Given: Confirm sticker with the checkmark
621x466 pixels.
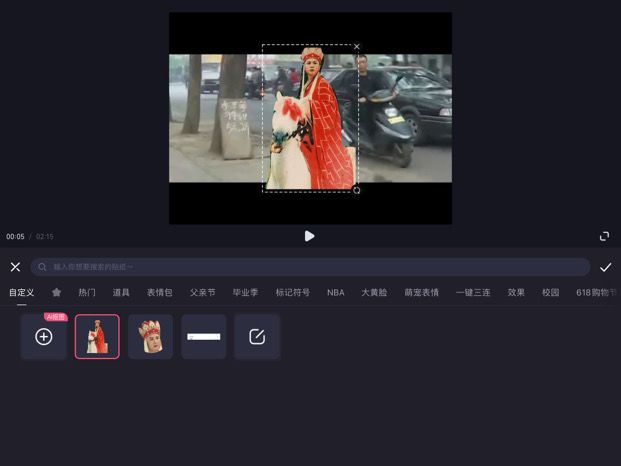Looking at the screenshot, I should pos(605,267).
